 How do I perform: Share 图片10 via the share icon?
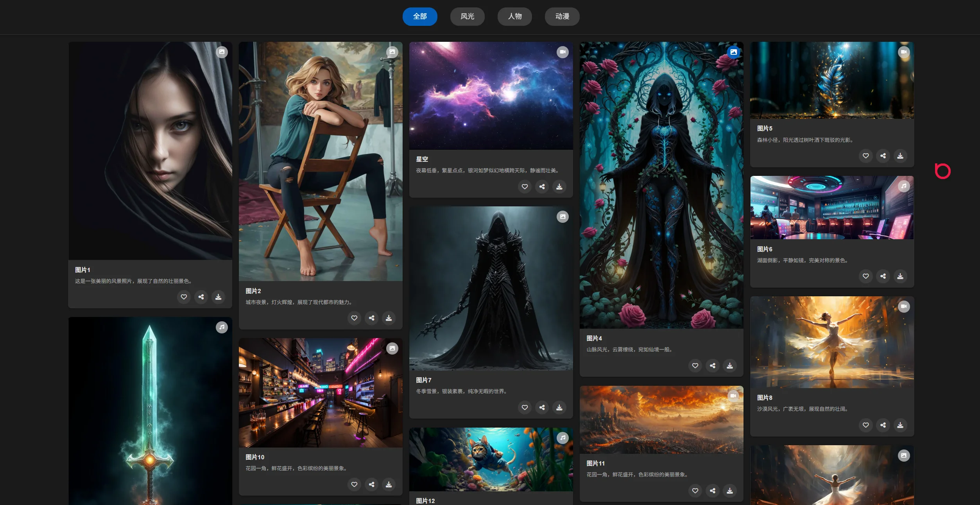371,485
